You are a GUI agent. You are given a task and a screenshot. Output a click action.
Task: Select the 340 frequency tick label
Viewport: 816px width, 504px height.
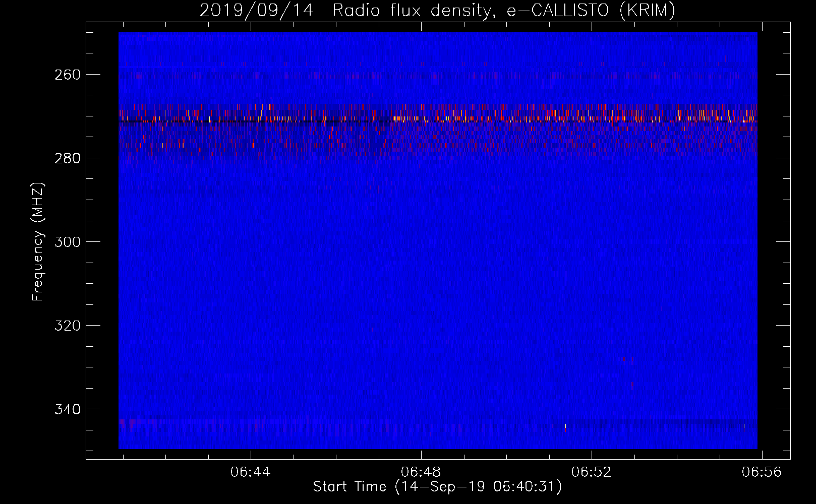coord(67,409)
